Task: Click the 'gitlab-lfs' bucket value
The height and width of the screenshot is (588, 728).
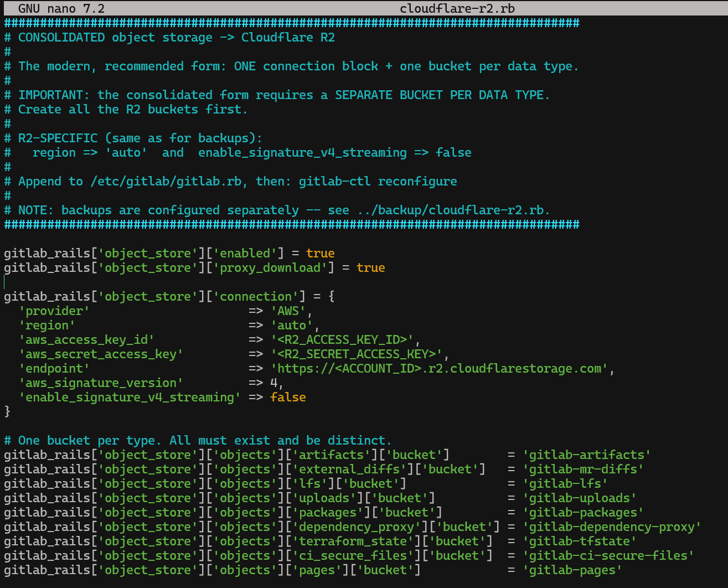Action: click(x=565, y=484)
